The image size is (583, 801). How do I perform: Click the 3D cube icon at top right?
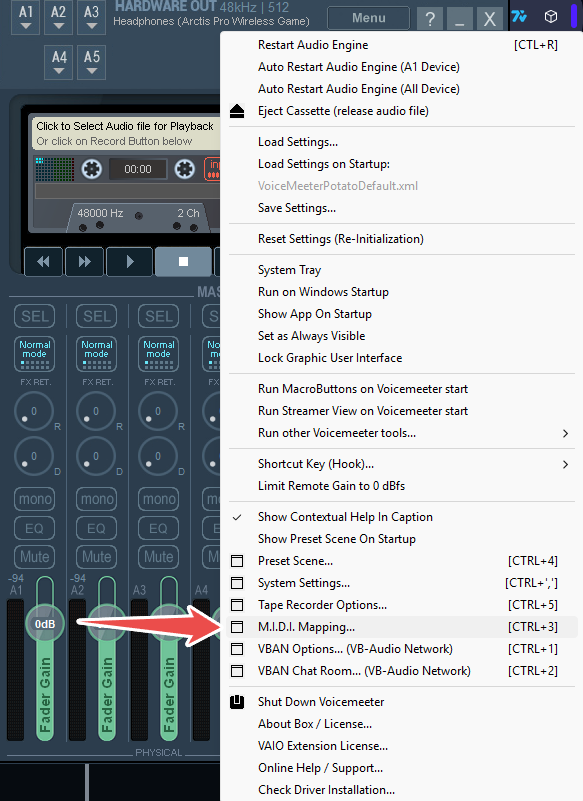tap(551, 16)
